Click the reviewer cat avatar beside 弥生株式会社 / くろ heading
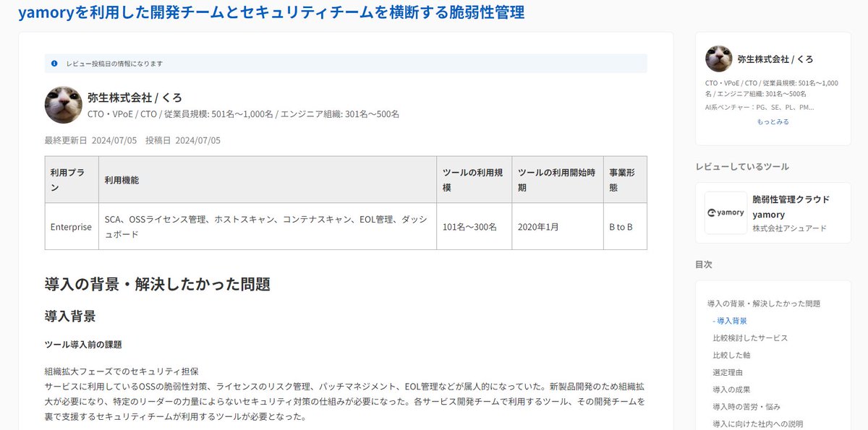This screenshot has width=868, height=430. point(64,105)
